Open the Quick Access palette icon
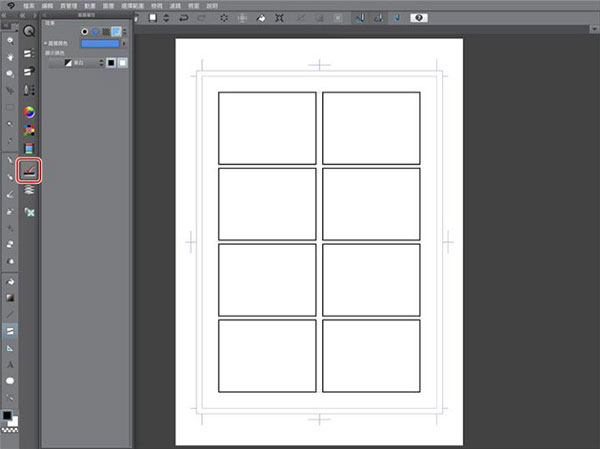The width and height of the screenshot is (600, 449). 29,31
